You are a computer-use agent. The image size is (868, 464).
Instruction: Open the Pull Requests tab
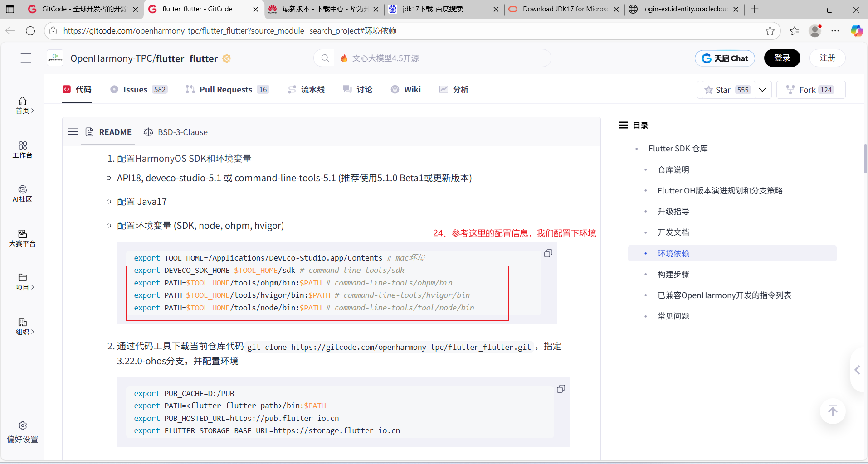point(227,90)
